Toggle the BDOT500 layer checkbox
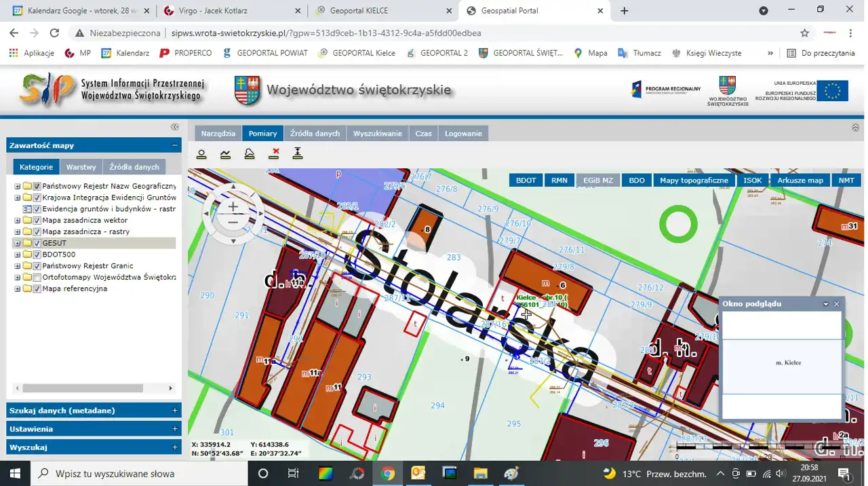The image size is (868, 486). [37, 255]
